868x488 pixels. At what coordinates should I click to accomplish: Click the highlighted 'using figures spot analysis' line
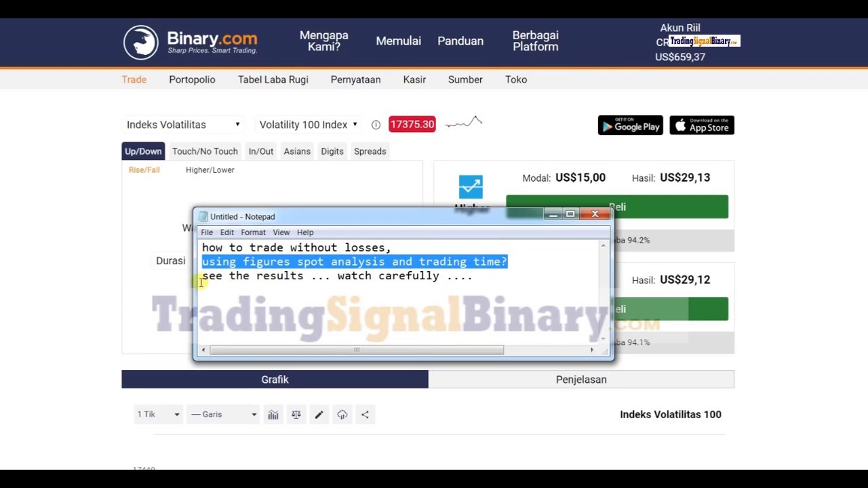[x=354, y=262]
